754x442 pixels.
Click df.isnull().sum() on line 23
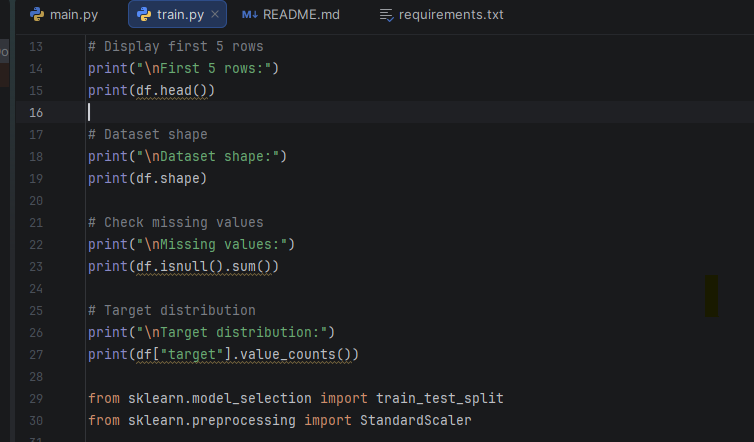204,266
